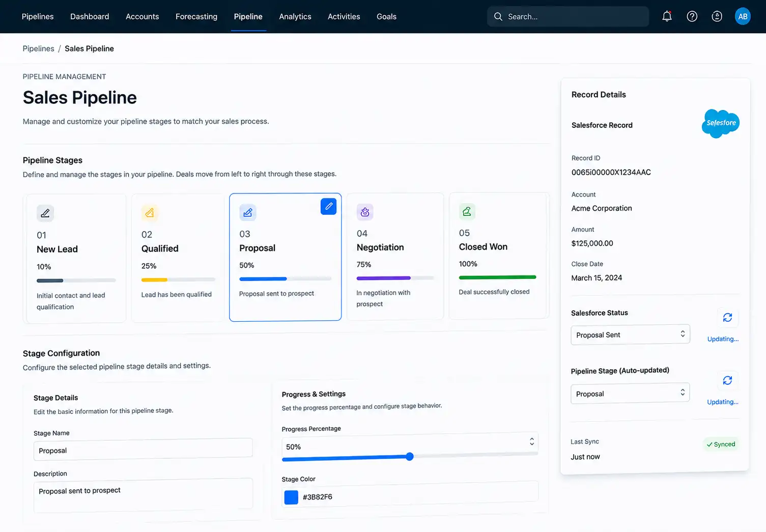
Task: Click the blue Stage Color swatch
Action: [291, 497]
